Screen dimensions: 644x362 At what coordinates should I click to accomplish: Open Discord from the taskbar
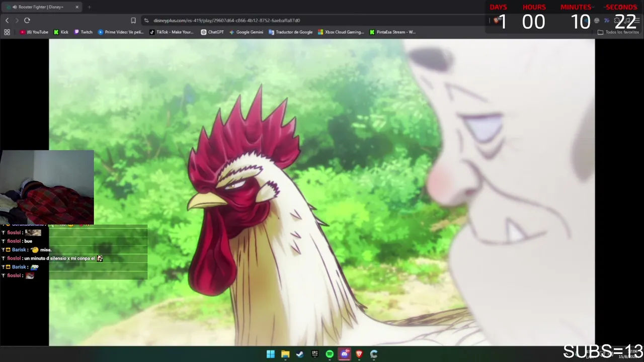pos(344,354)
